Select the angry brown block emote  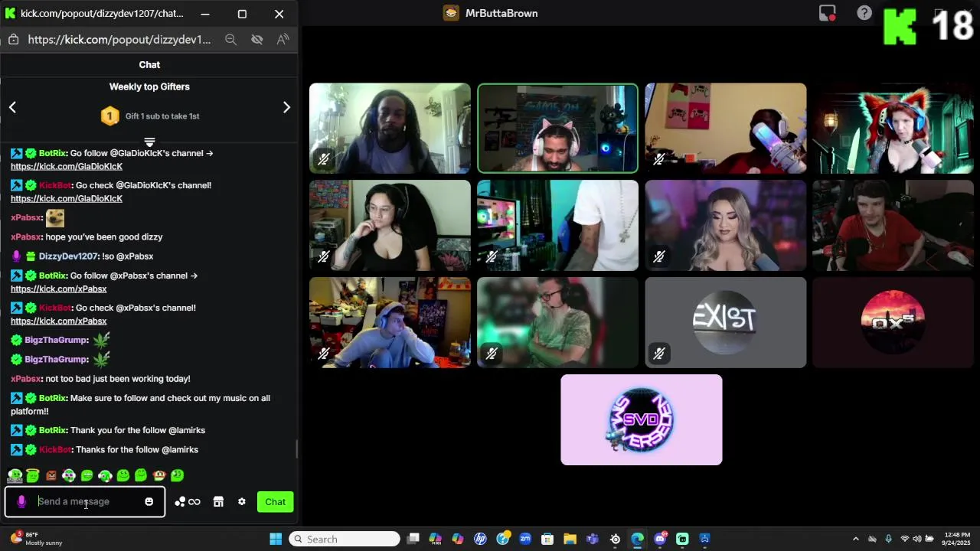point(51,476)
